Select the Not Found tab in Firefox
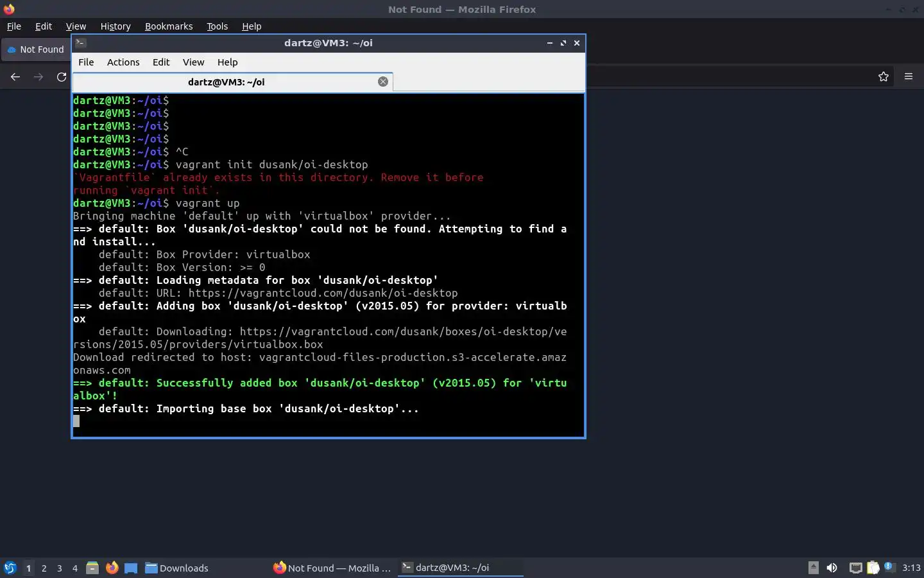 (37, 49)
